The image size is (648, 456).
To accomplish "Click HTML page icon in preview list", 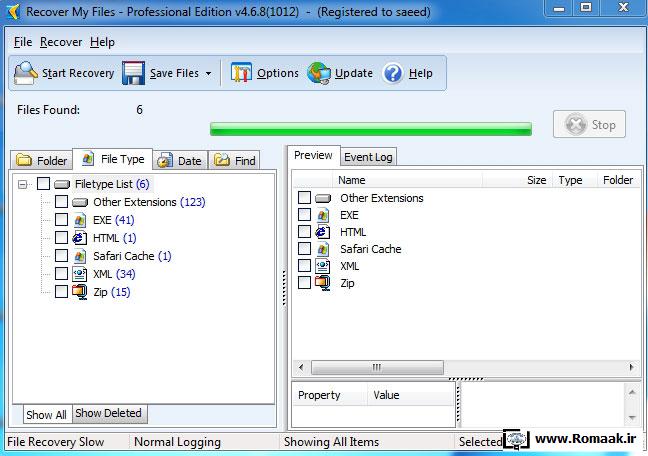I will click(323, 232).
